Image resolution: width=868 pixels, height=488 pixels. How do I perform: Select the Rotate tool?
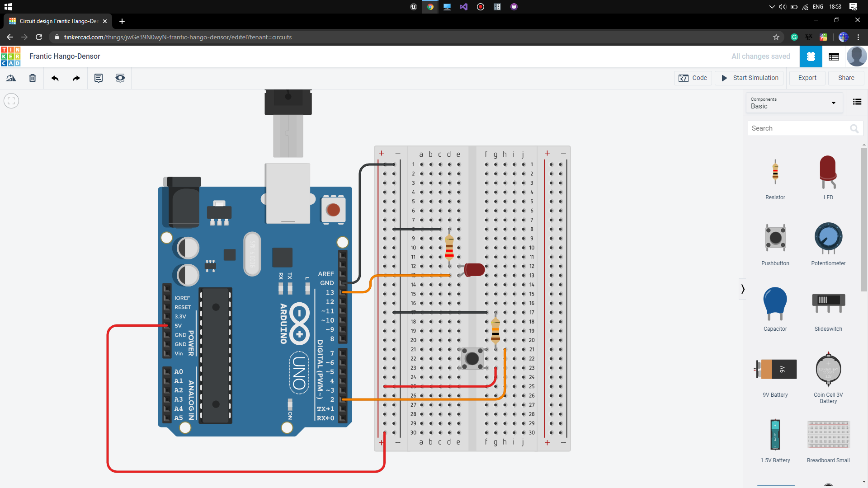coord(11,78)
